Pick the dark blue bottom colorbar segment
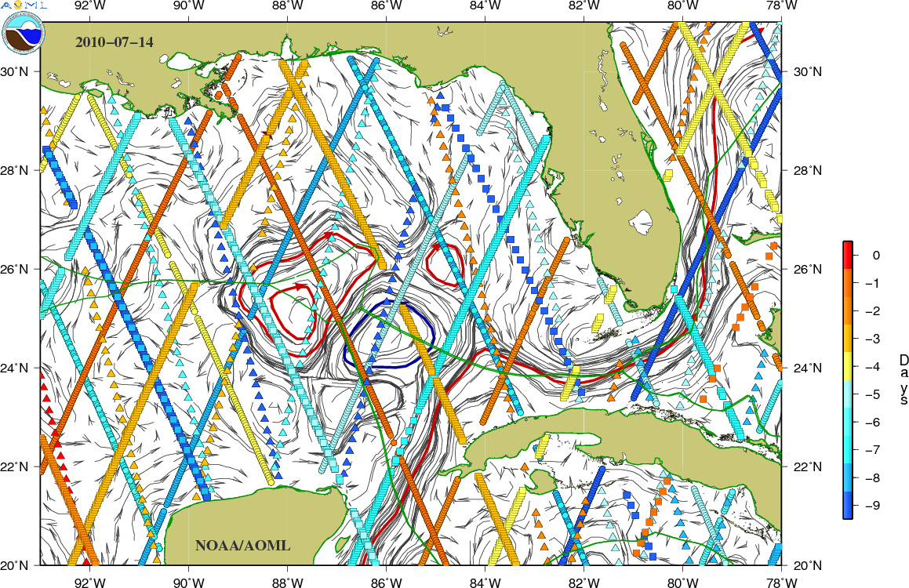This screenshot has height=588, width=909. click(848, 505)
